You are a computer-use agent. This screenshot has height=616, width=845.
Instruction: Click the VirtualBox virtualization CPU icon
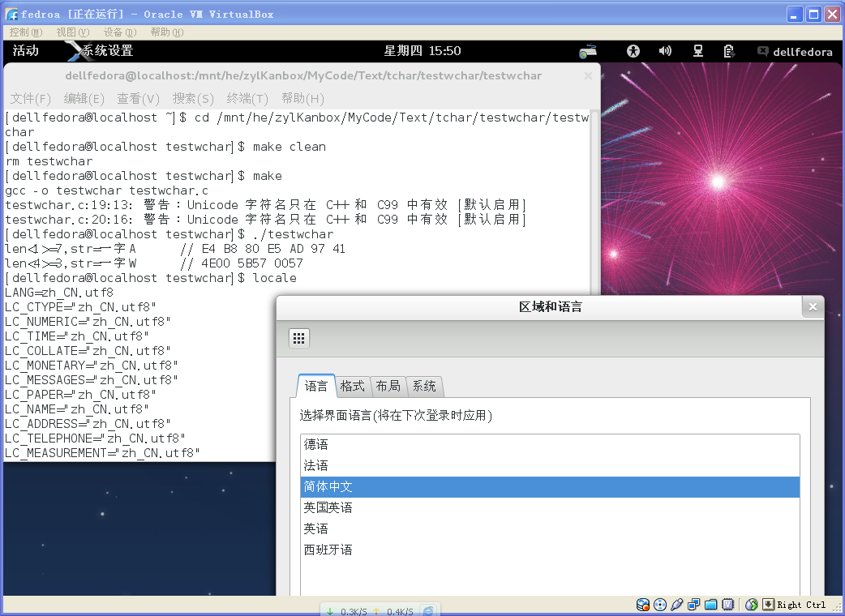728,605
